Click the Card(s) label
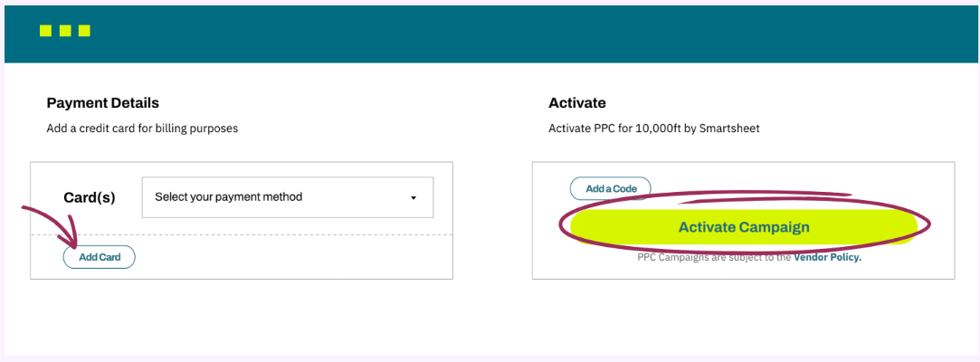980x362 pixels. tap(90, 197)
